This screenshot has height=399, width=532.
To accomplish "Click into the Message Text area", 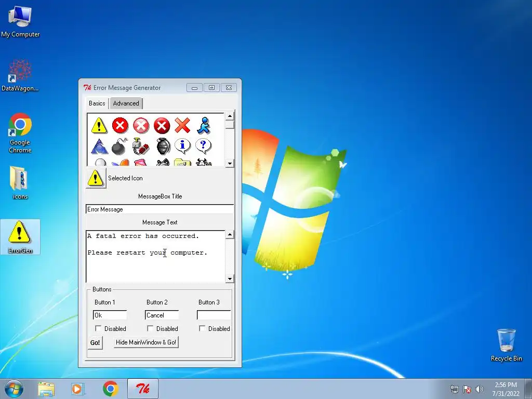I will [155, 257].
